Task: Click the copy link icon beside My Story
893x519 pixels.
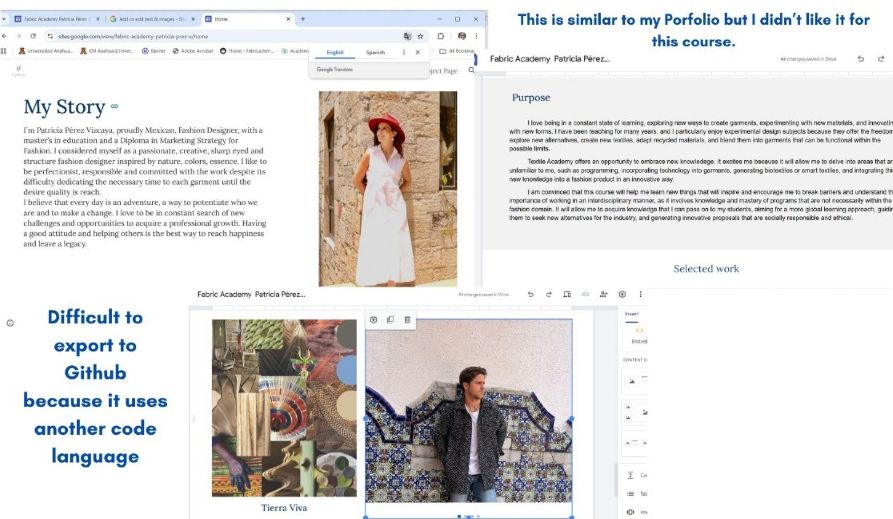Action: pos(114,106)
